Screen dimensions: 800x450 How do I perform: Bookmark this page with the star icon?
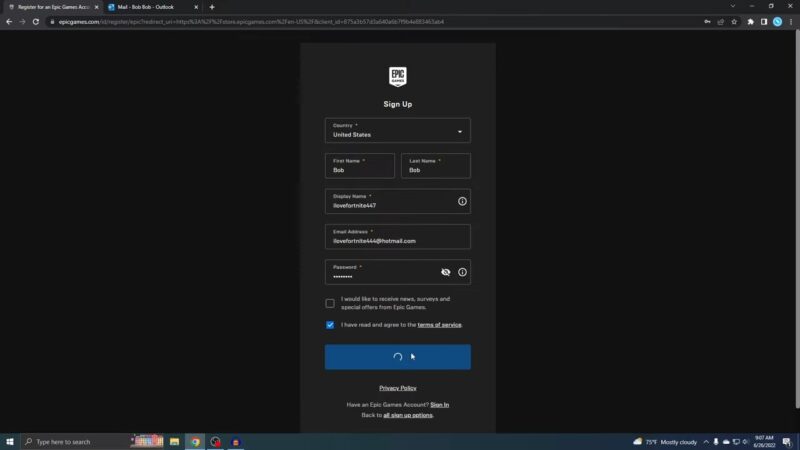734,22
